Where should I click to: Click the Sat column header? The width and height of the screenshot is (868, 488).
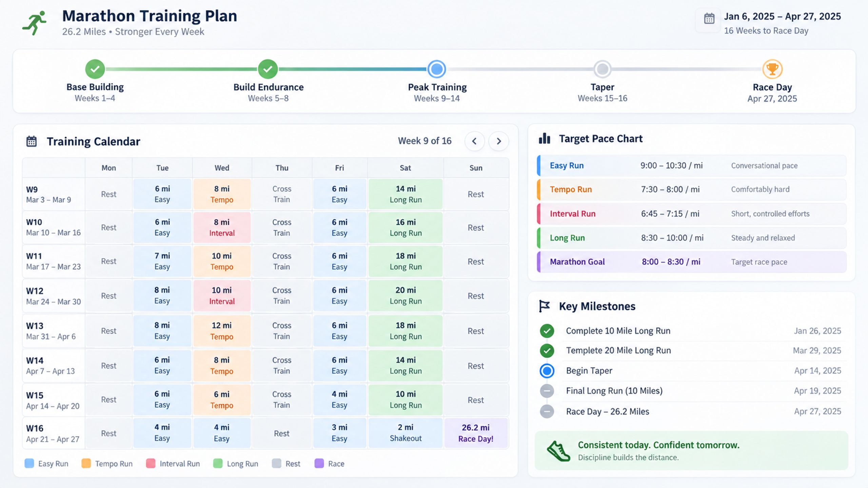click(x=405, y=168)
